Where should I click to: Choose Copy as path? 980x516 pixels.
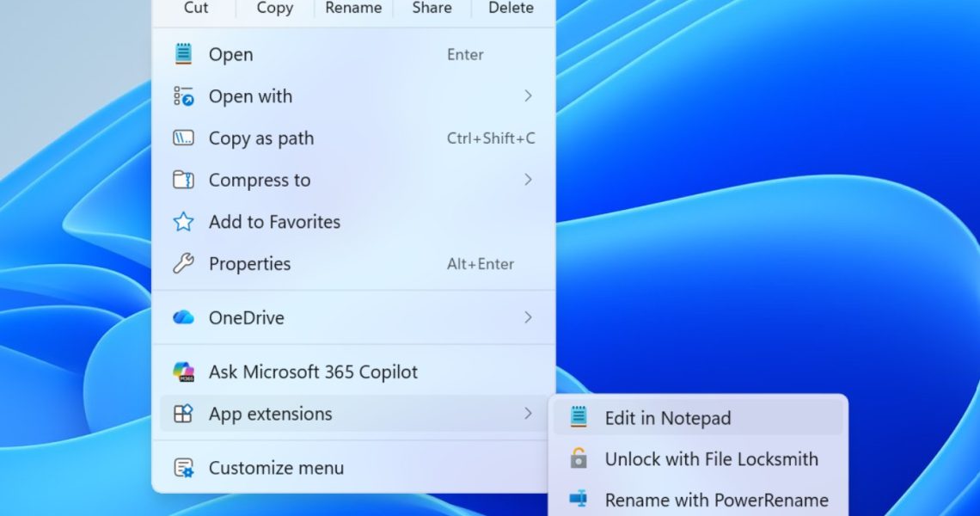click(x=353, y=138)
